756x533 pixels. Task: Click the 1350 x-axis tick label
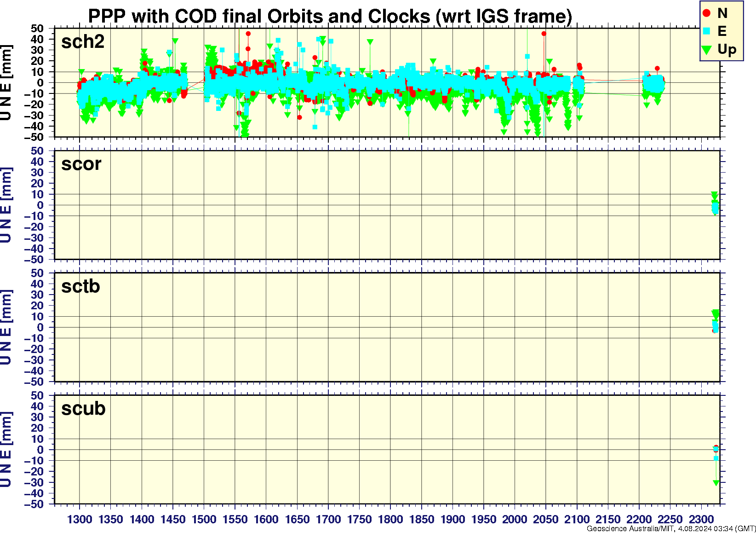tap(111, 519)
